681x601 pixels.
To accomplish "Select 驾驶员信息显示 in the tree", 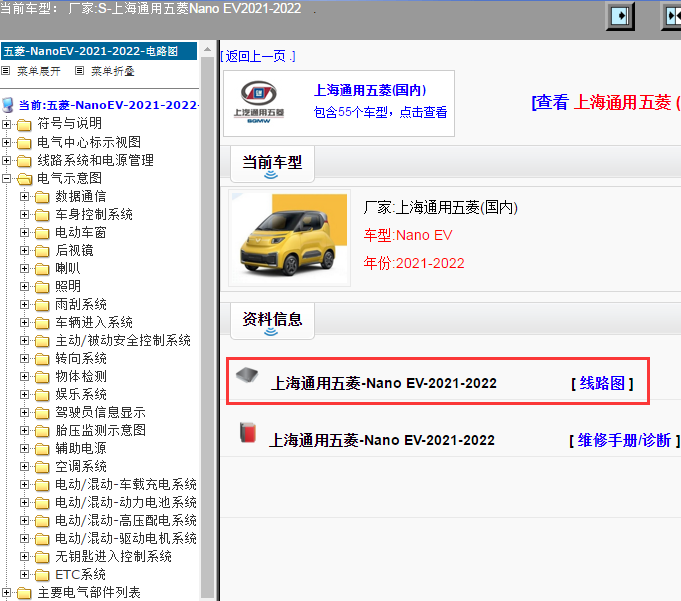I will pos(100,413).
